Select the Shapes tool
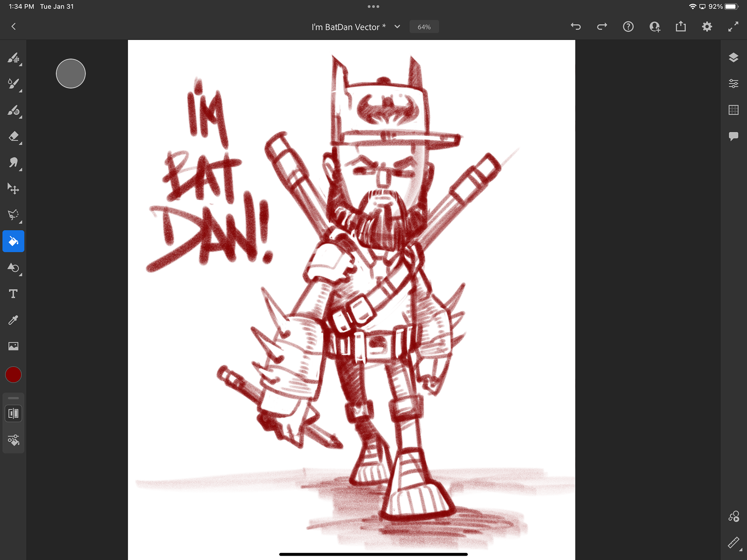This screenshot has width=747, height=560. [13, 268]
